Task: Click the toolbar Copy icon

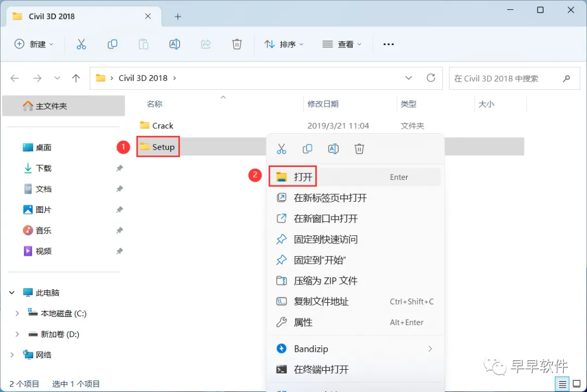Action: (113, 44)
